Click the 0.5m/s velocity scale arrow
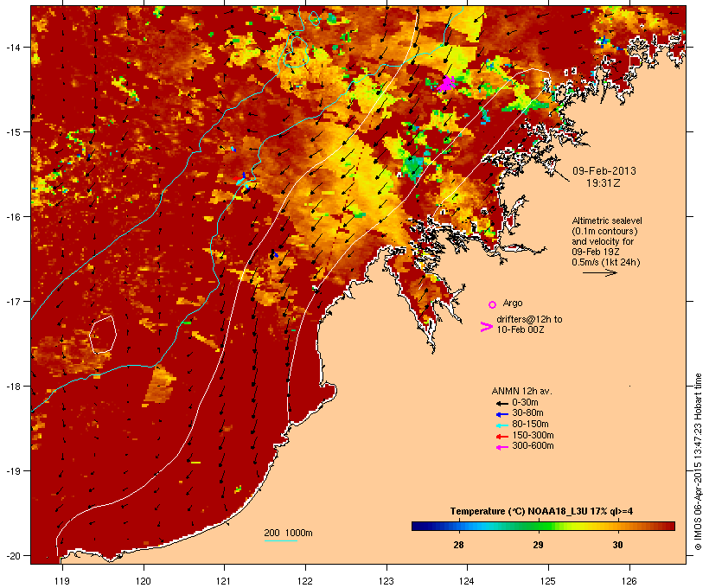 [x=599, y=272]
